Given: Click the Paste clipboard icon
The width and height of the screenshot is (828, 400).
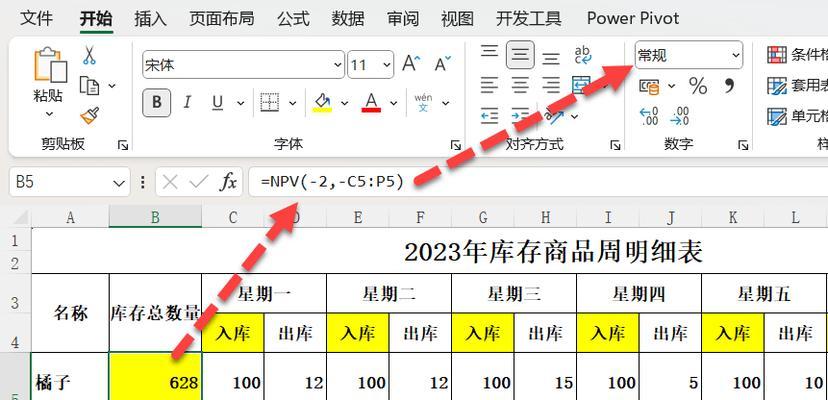Looking at the screenshot, I should click(51, 65).
